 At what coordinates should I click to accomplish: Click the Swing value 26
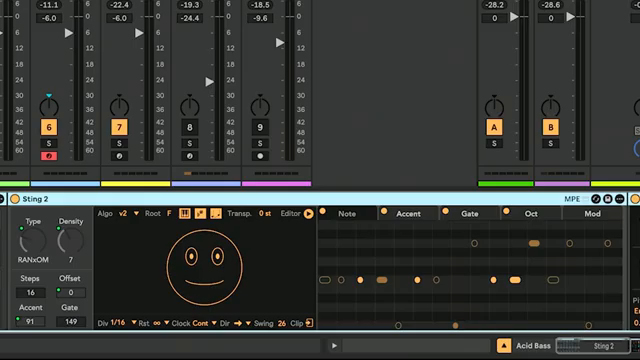[x=282, y=323]
